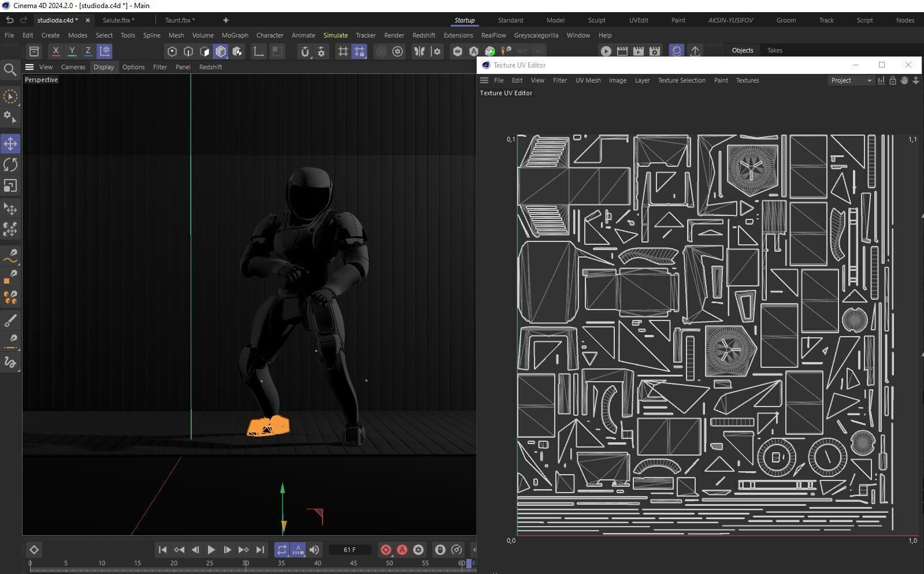Toggle Y axis lock

pyautogui.click(x=72, y=51)
